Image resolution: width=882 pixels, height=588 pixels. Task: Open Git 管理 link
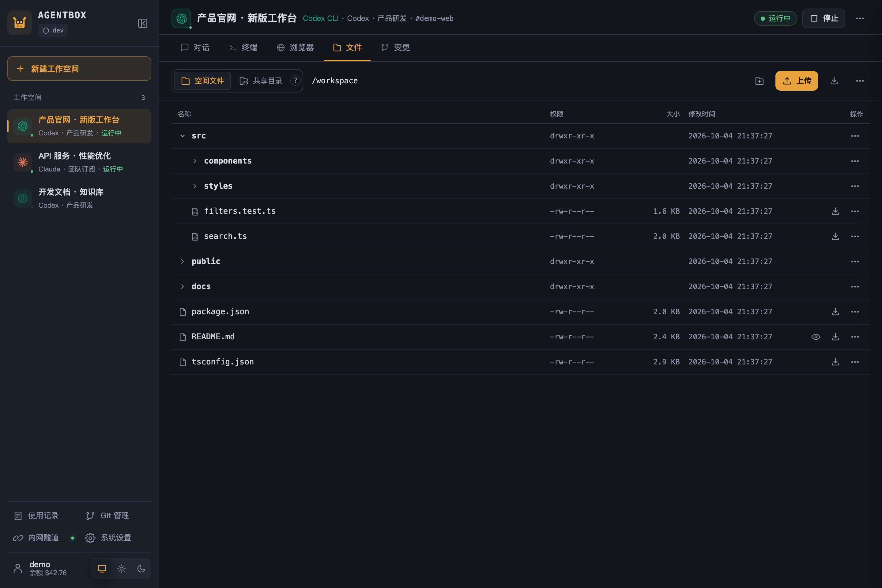(x=107, y=516)
